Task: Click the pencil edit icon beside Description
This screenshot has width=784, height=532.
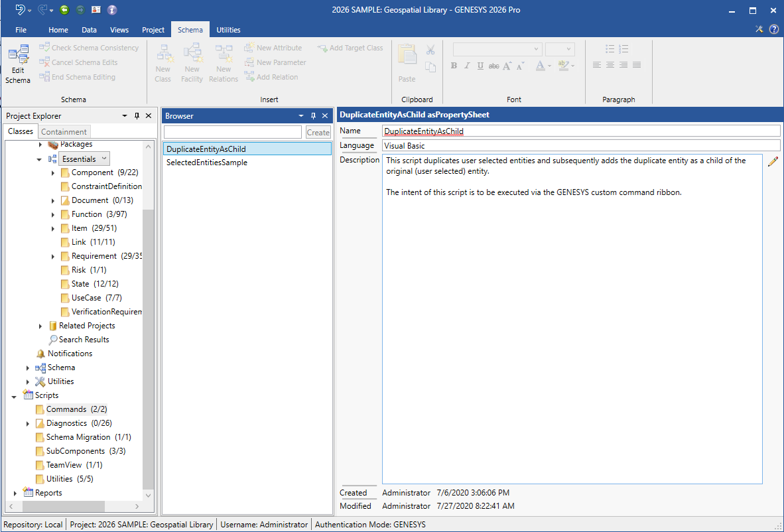Action: click(773, 162)
